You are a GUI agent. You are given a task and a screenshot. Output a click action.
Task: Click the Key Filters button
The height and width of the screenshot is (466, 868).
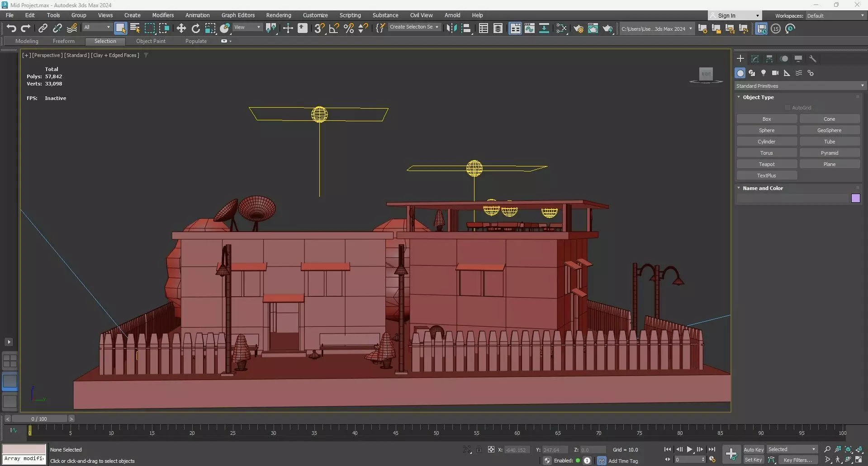pyautogui.click(x=797, y=460)
